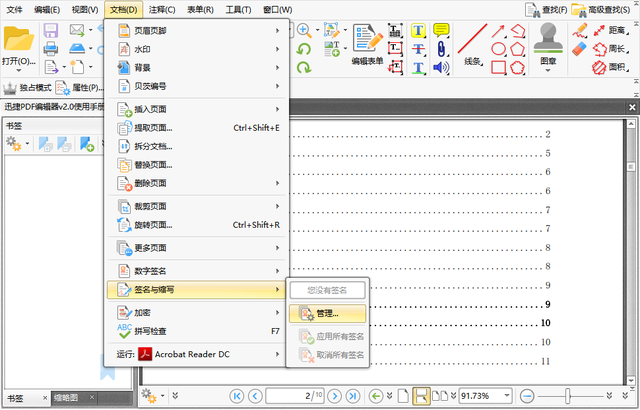Viewport: 640px width, 410px height.
Task: Select the underline T text tool
Action: [x=418, y=67]
